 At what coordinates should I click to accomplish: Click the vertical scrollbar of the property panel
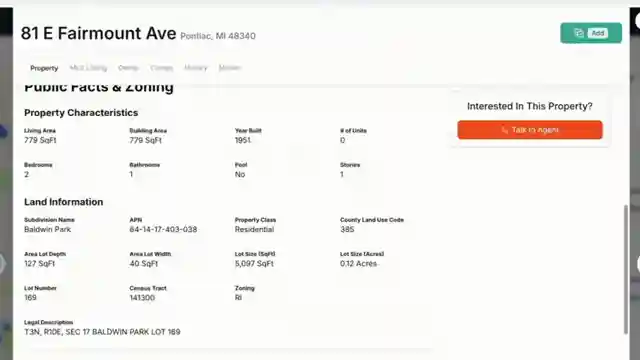point(626,269)
